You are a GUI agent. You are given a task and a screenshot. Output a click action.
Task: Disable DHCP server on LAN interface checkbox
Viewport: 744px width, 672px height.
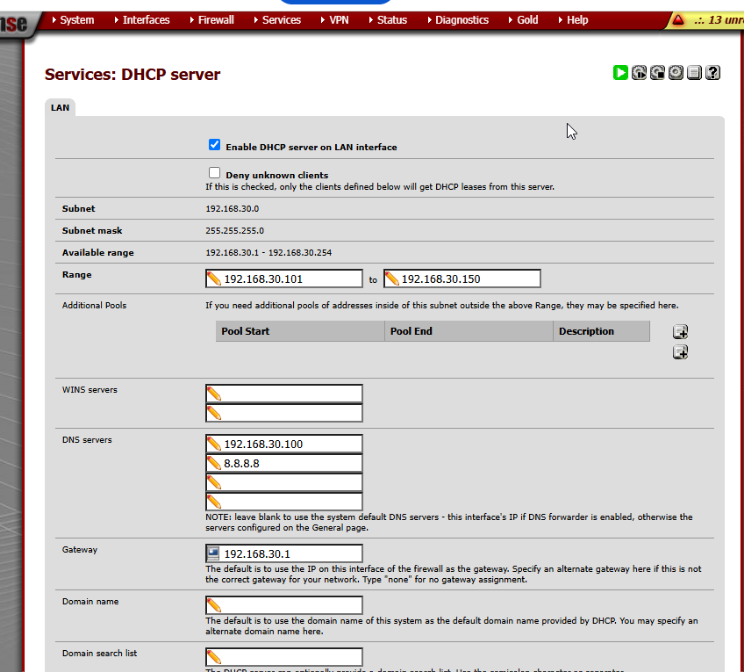215,145
